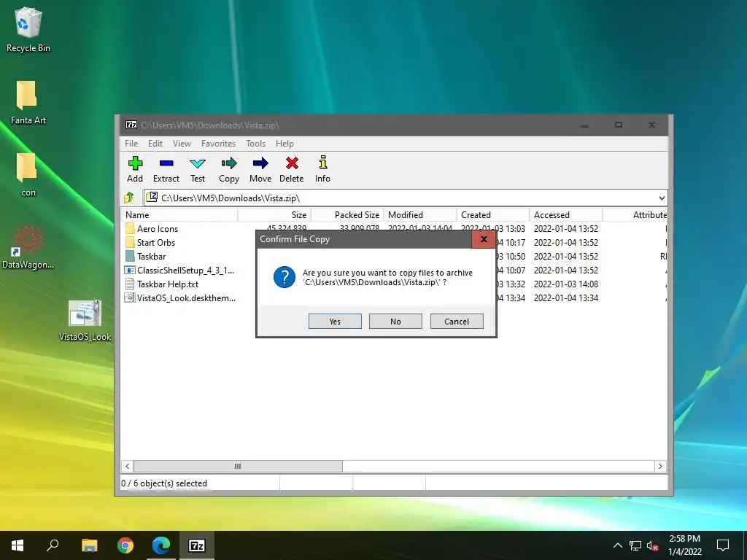Click the muted volume tray icon
Image resolution: width=747 pixels, height=560 pixels.
653,545
